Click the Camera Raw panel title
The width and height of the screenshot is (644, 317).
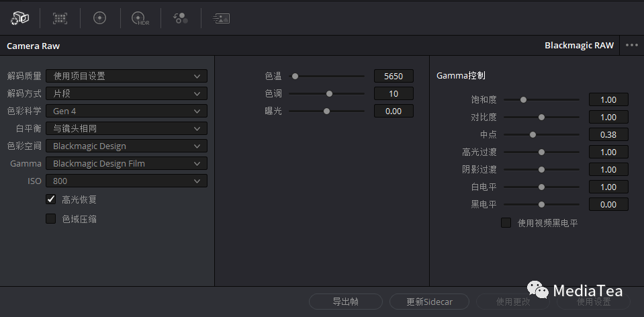click(x=34, y=46)
